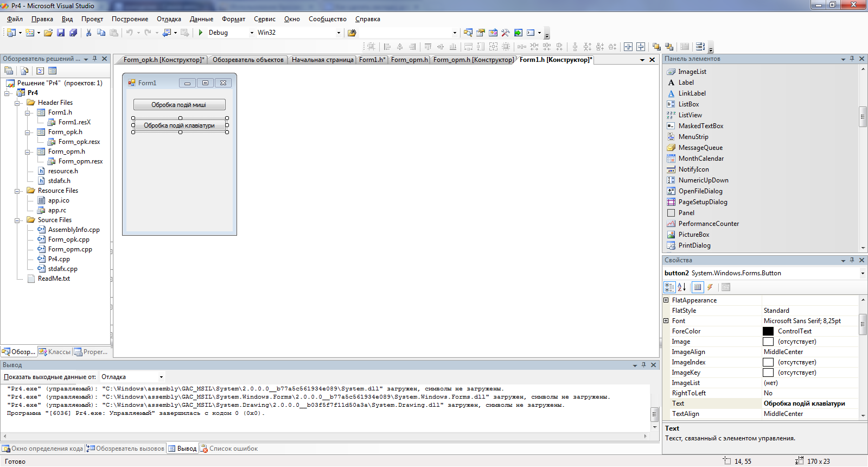Toggle auto-hide pin on Solution Explorer panel
The width and height of the screenshot is (868, 467).
pyautogui.click(x=95, y=59)
